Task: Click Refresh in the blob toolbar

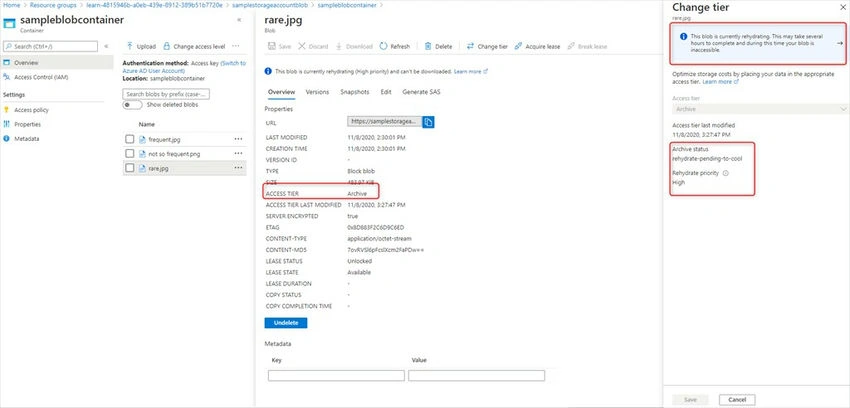Action: [x=395, y=47]
